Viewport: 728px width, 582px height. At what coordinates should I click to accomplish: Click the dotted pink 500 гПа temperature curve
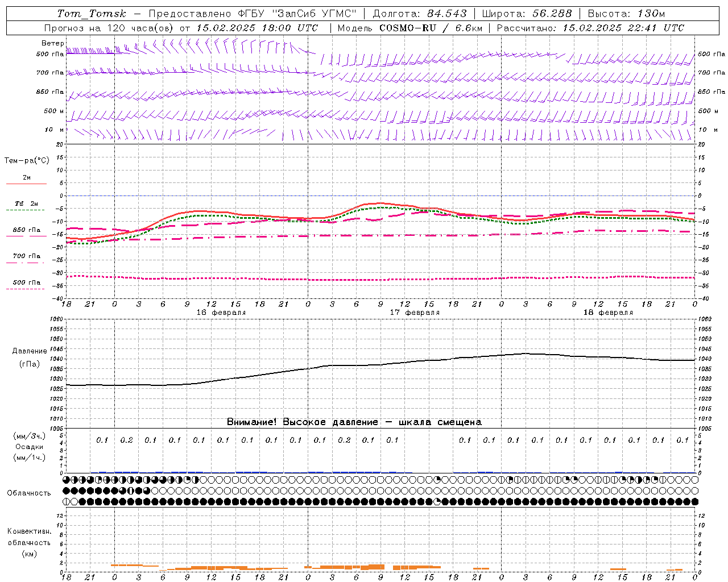point(380,280)
